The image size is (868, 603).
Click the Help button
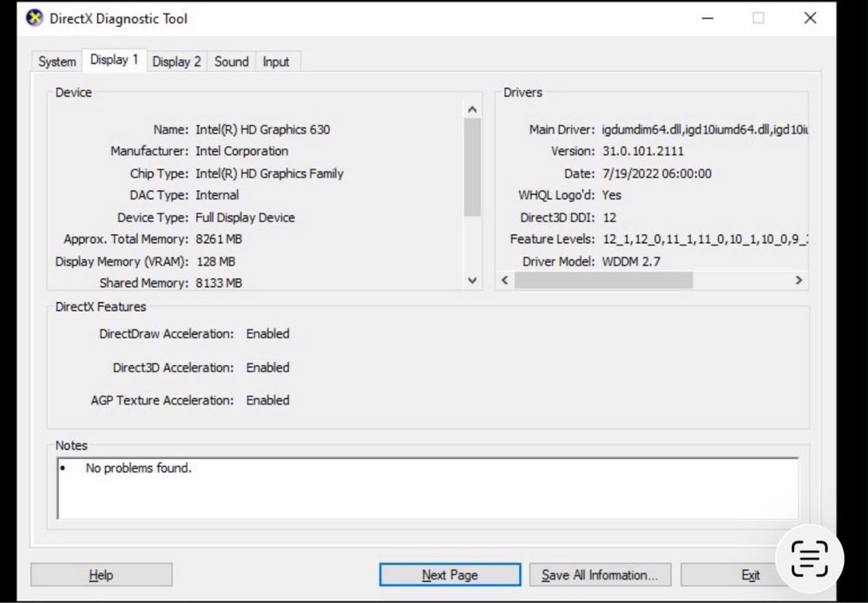tap(102, 575)
